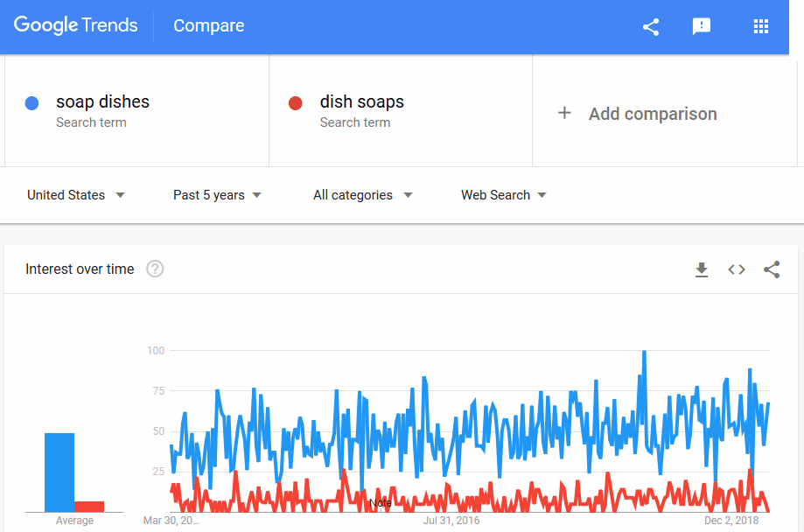Open the send feedback icon
This screenshot has height=532, width=804.
701,26
